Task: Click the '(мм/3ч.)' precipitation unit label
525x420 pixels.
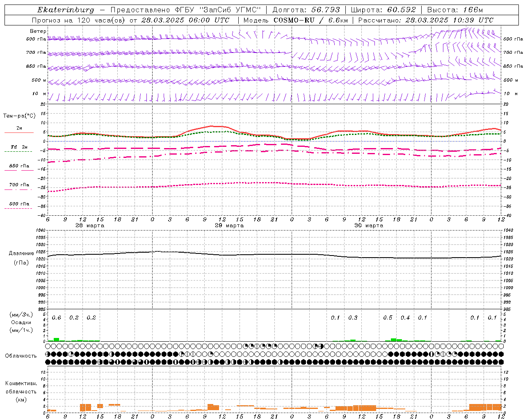Action: (x=21, y=315)
